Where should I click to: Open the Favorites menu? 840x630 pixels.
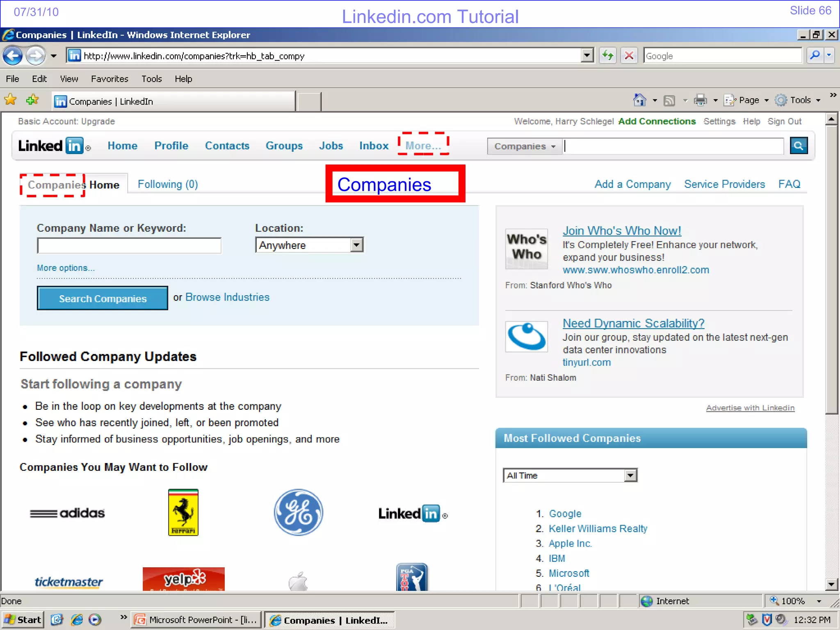point(110,79)
